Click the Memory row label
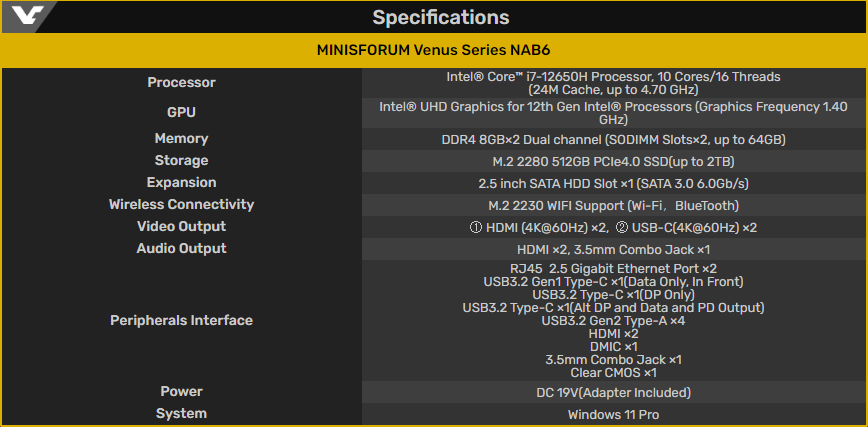Screen dimensions: 868x427 [182, 138]
